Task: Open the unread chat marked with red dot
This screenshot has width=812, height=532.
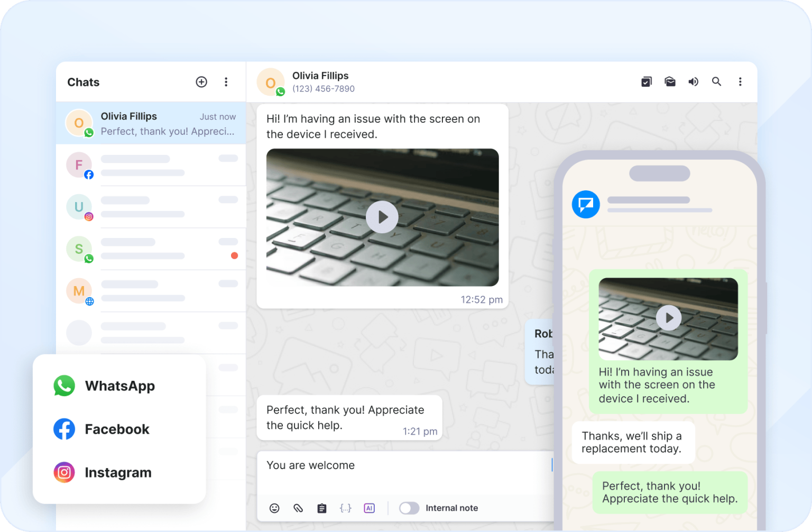Action: [x=153, y=249]
